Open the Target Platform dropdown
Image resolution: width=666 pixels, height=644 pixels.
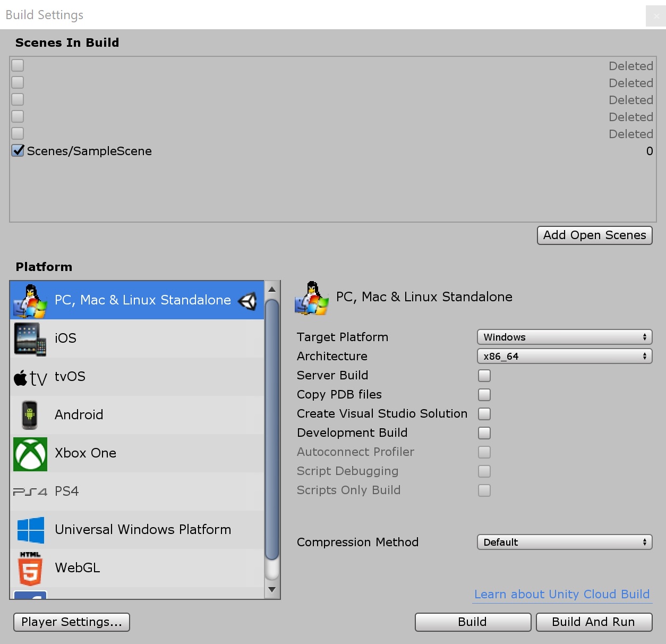(564, 337)
